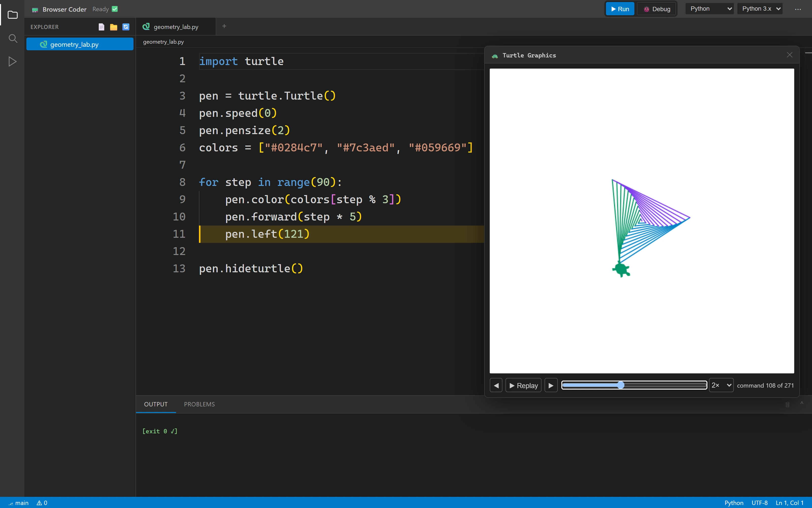
Task: Click the "command 108 of 271" label
Action: (765, 385)
